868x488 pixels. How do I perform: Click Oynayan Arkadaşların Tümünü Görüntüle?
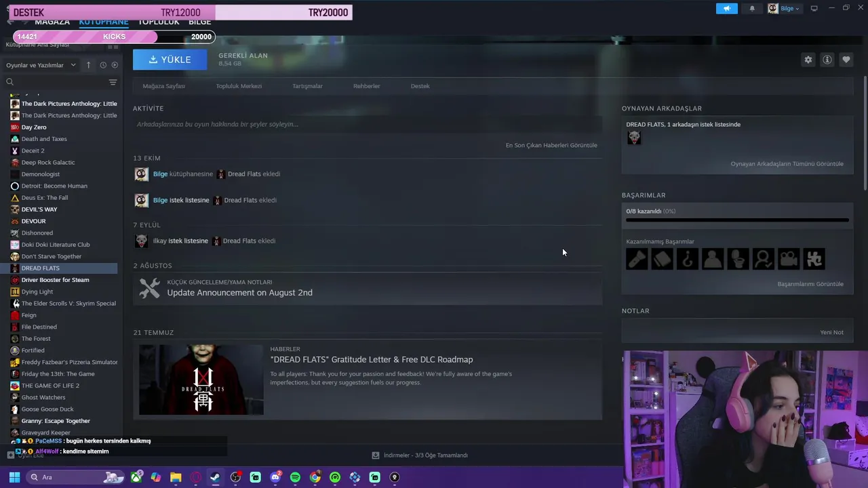(x=787, y=163)
